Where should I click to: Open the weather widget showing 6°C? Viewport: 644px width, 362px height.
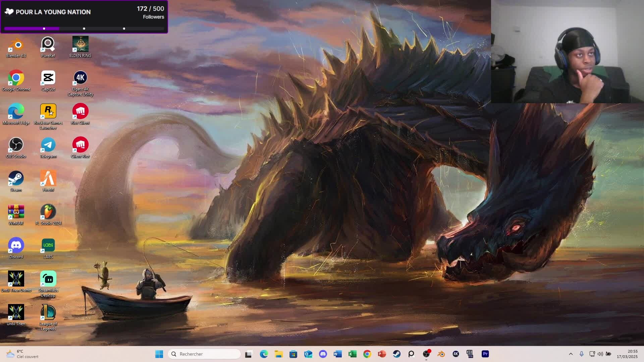tap(23, 354)
